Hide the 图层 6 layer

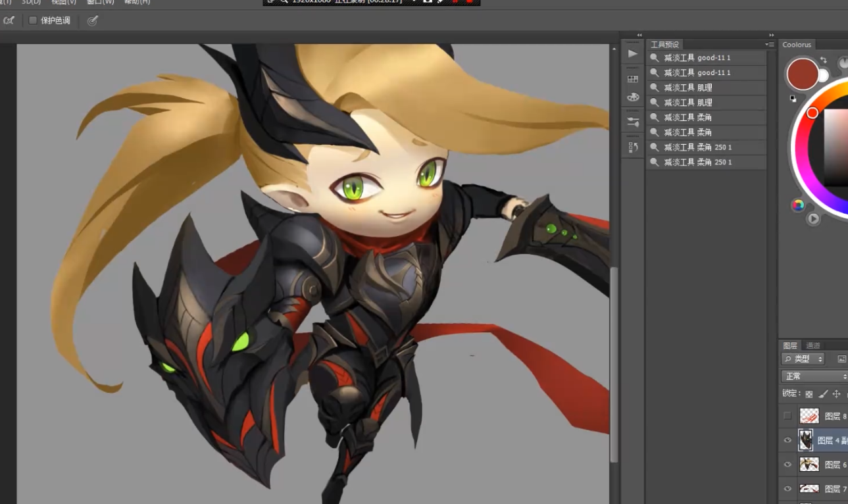click(787, 465)
